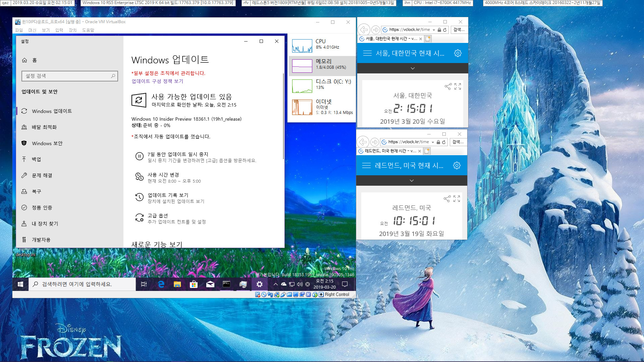Select 문제 해결 in sidebar

click(70, 175)
